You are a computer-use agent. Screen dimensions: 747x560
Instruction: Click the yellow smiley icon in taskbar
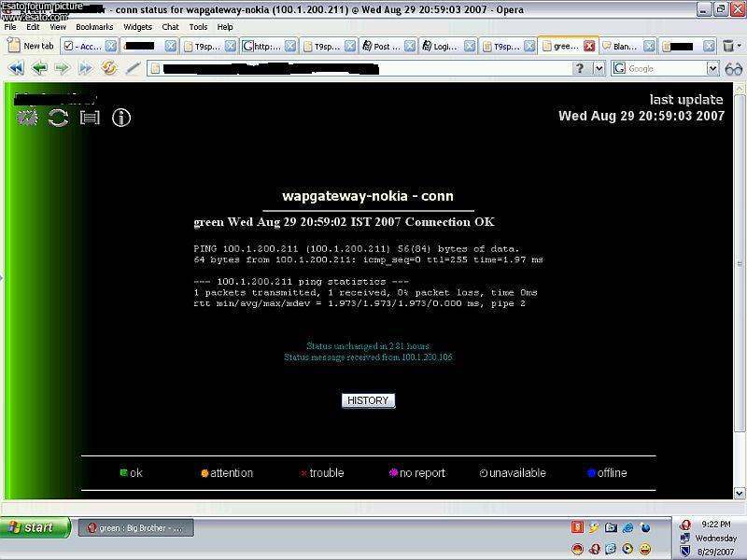(644, 549)
